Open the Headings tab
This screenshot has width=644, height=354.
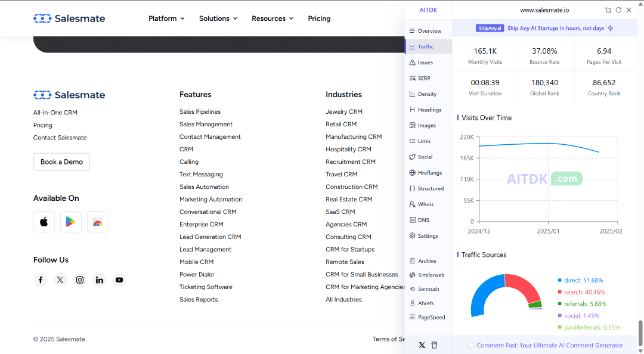428,110
